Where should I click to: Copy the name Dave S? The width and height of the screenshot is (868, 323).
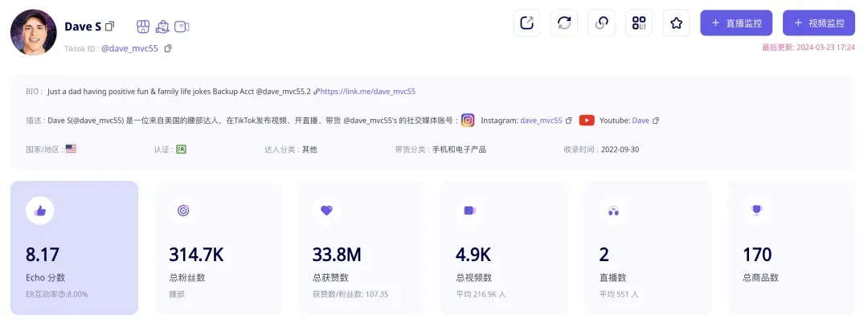coord(110,27)
